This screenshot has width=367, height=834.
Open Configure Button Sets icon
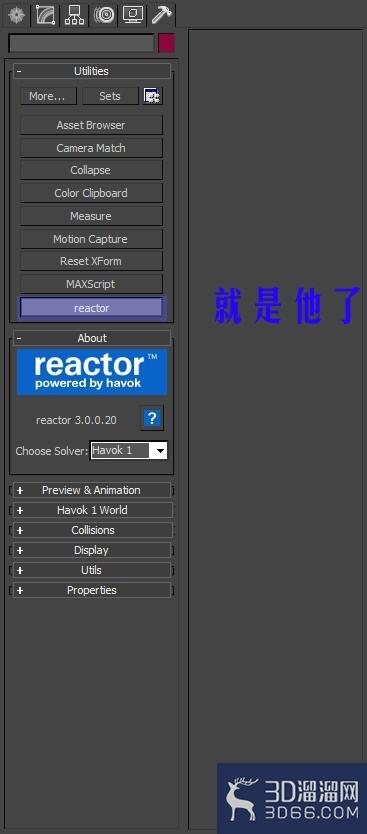tap(153, 96)
